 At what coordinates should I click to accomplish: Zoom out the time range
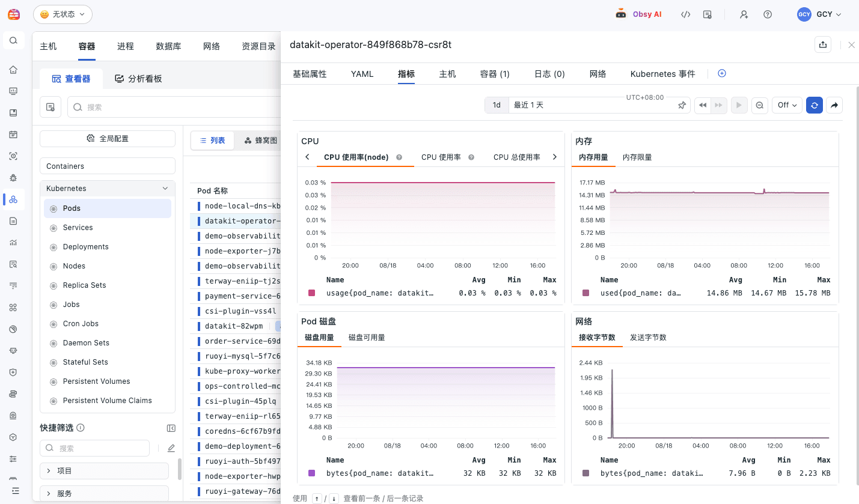pyautogui.click(x=760, y=105)
